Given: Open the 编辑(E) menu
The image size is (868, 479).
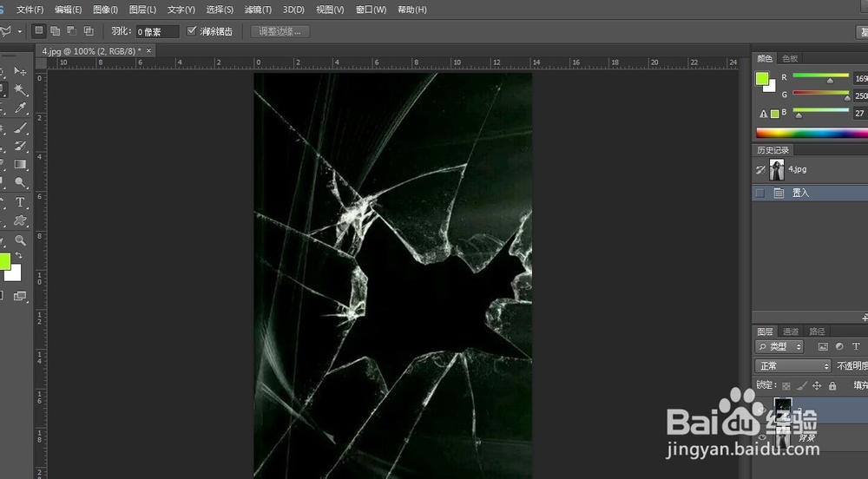Looking at the screenshot, I should tap(68, 10).
